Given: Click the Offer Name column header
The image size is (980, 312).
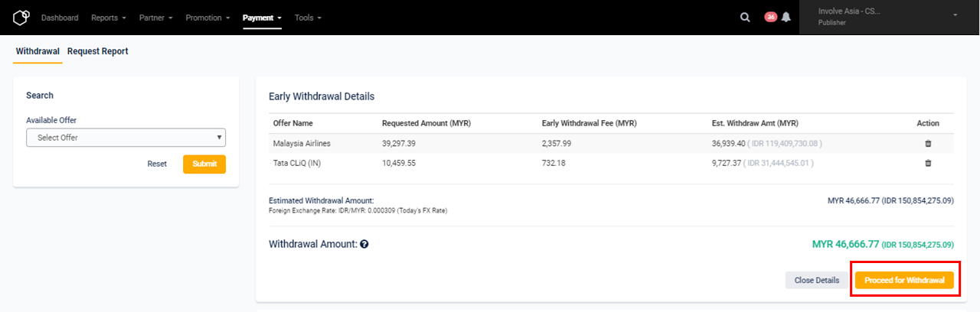Looking at the screenshot, I should click(292, 123).
